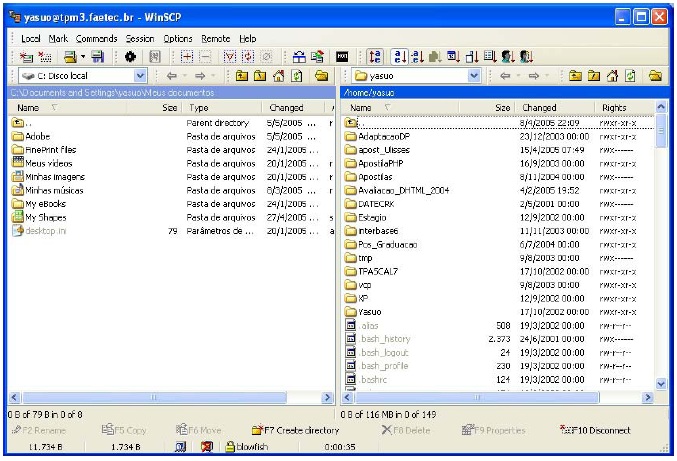Click F9 Properties button
677x461 pixels.
pos(494,430)
